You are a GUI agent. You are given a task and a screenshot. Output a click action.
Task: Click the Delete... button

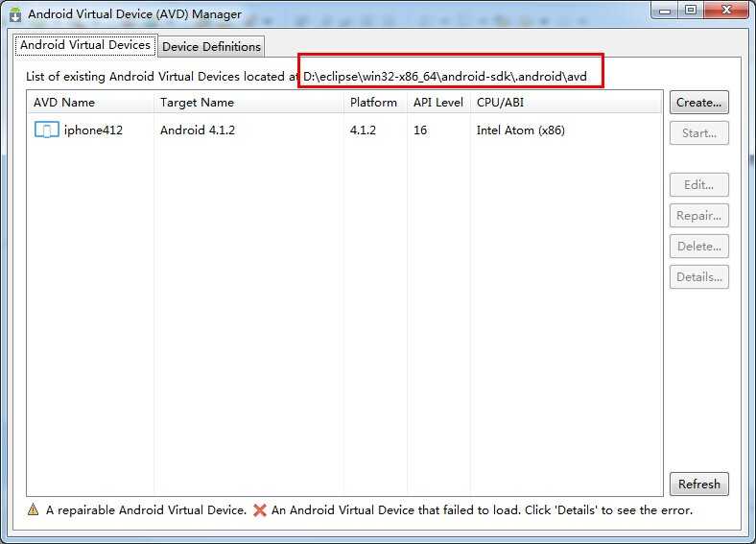(x=698, y=247)
